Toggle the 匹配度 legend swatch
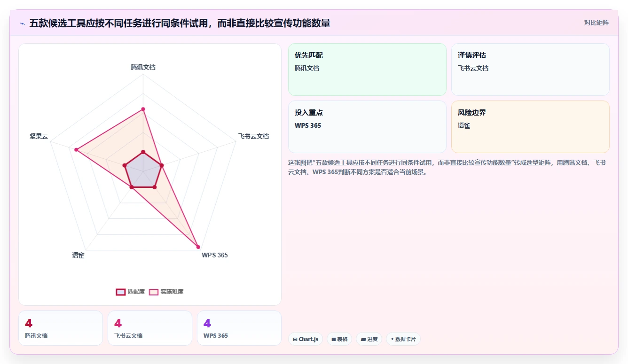The height and width of the screenshot is (364, 628). coord(121,292)
